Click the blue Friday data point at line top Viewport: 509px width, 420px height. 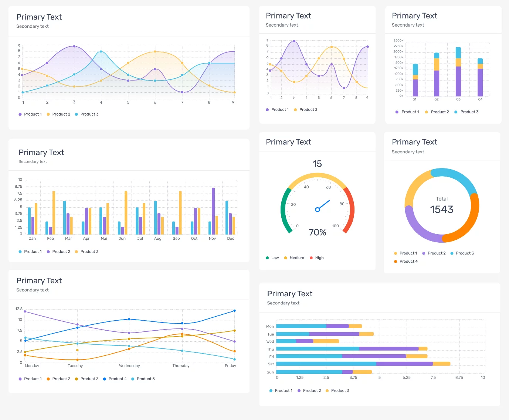click(x=234, y=311)
